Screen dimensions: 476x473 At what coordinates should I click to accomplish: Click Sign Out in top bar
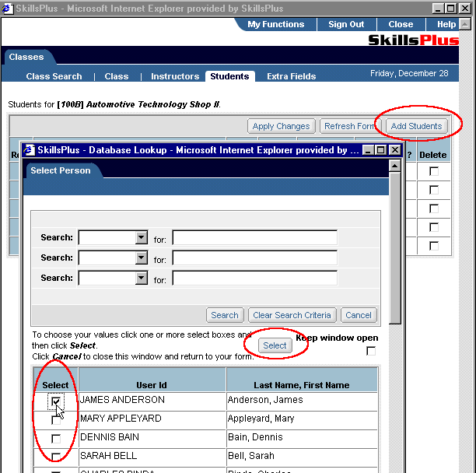346,24
